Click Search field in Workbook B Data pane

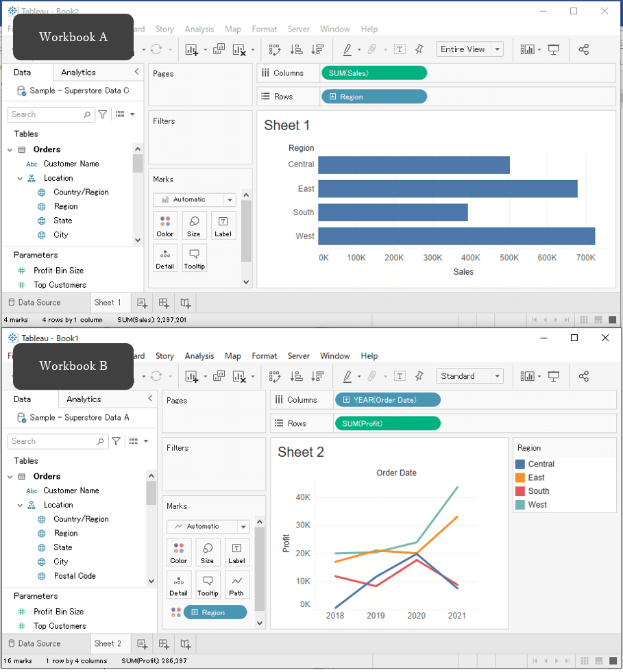58,441
